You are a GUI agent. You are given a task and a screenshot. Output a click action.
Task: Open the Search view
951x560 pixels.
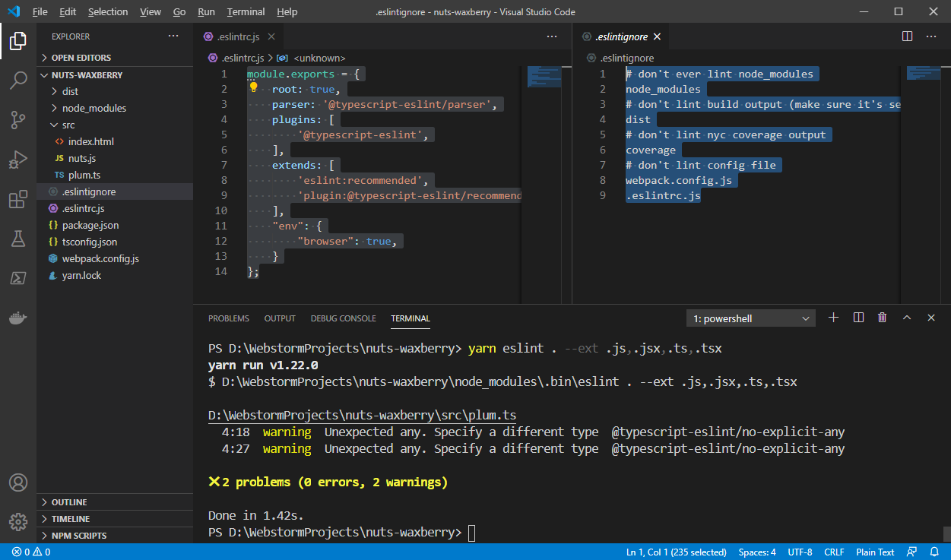[x=18, y=81]
